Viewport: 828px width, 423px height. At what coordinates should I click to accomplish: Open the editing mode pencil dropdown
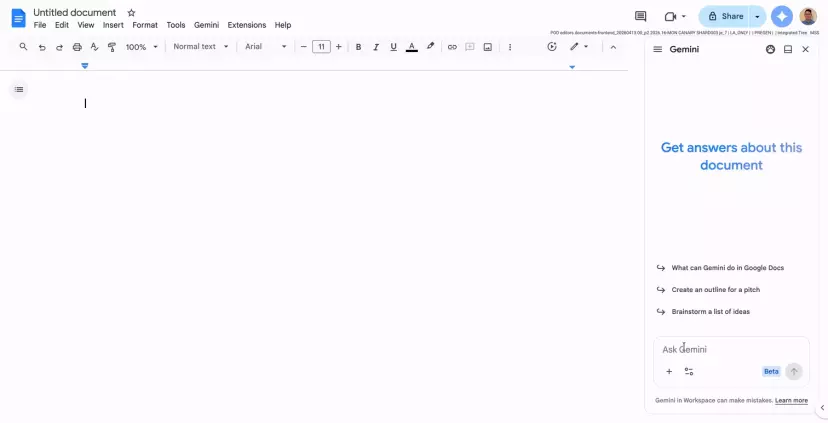(579, 46)
